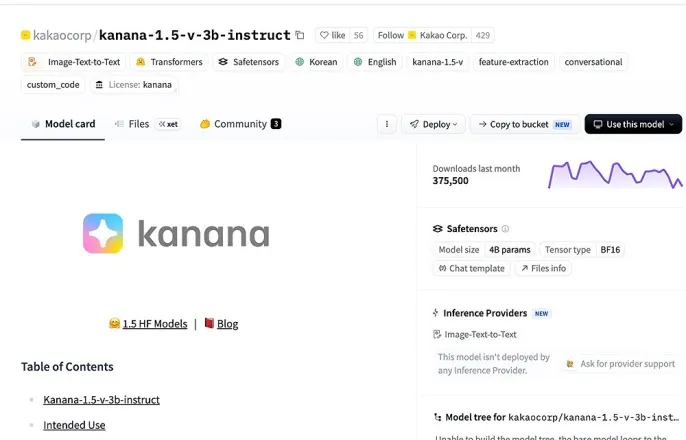Image resolution: width=686 pixels, height=440 pixels.
Task: Open the Files info link
Action: 543,268
